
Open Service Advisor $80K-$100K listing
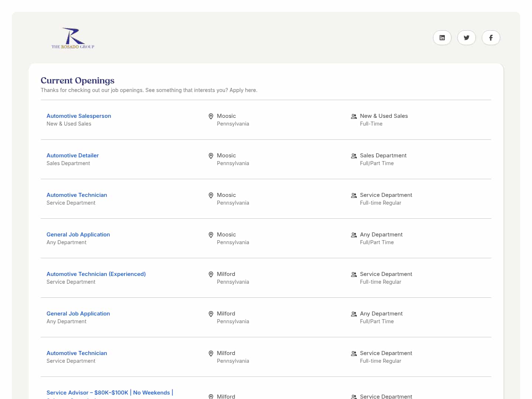point(109,392)
